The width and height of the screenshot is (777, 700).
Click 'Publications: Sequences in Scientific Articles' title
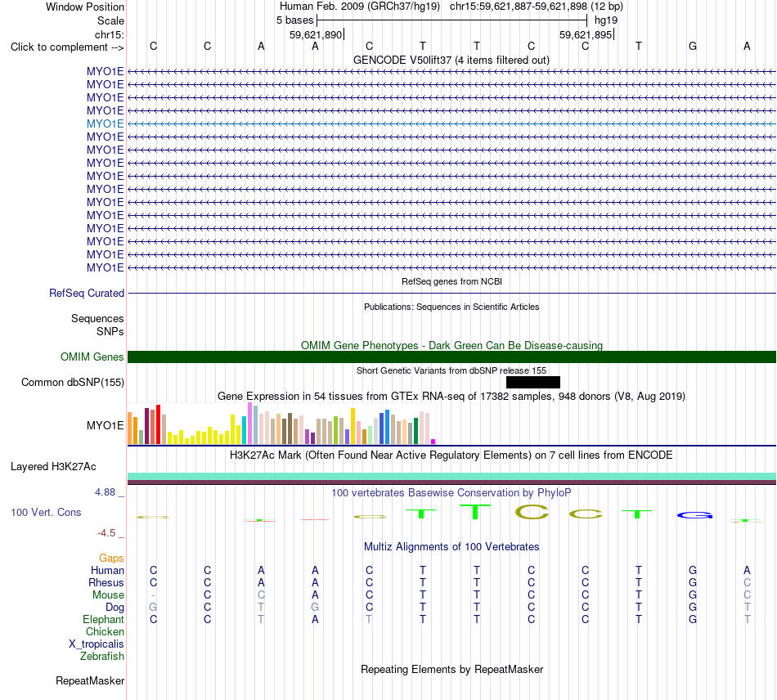(451, 307)
